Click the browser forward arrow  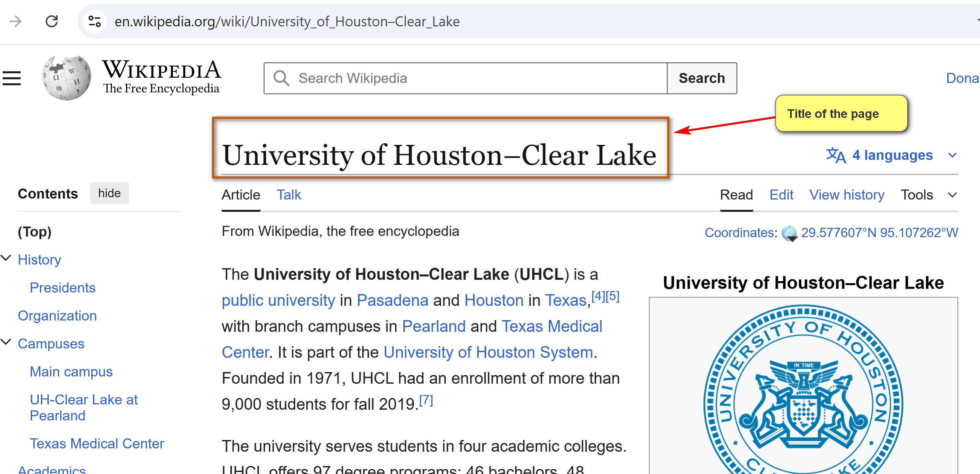pos(16,21)
